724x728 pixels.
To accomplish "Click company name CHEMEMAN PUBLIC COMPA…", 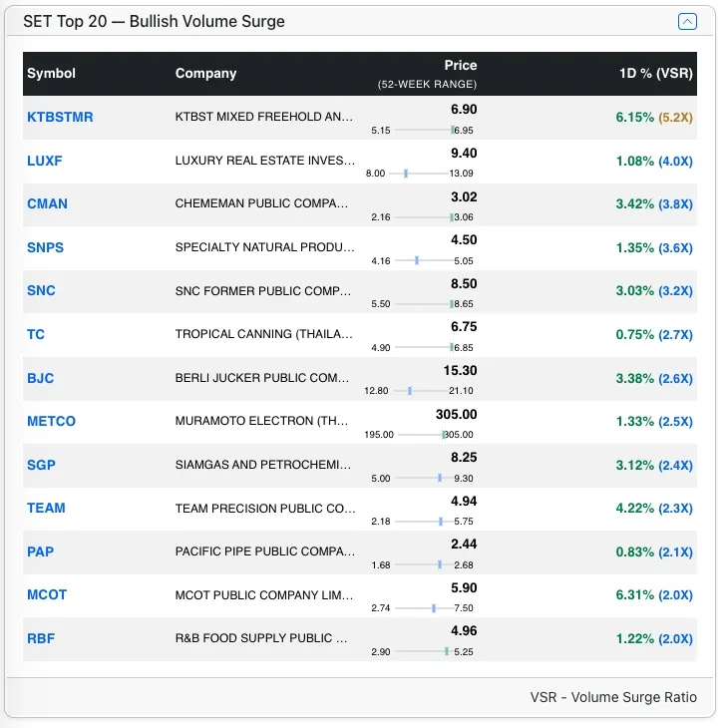I will coord(261,203).
